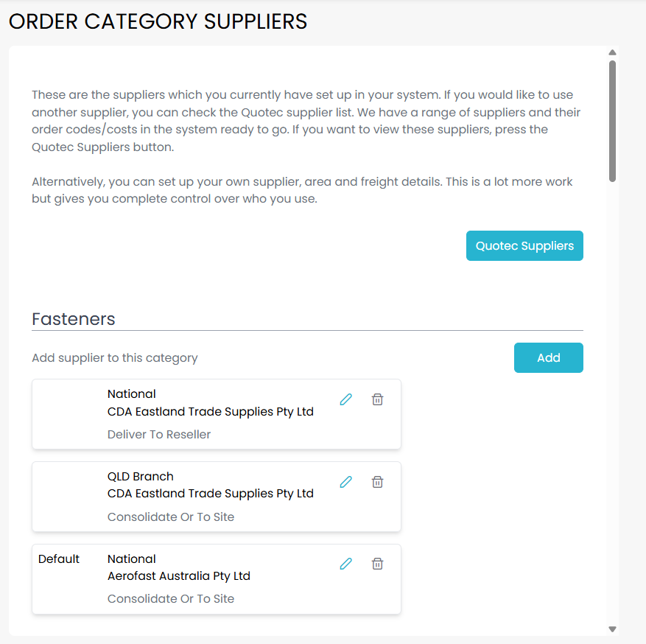Click Consolidate Or To Site under QLD Branch
This screenshot has height=644, width=646.
click(171, 517)
